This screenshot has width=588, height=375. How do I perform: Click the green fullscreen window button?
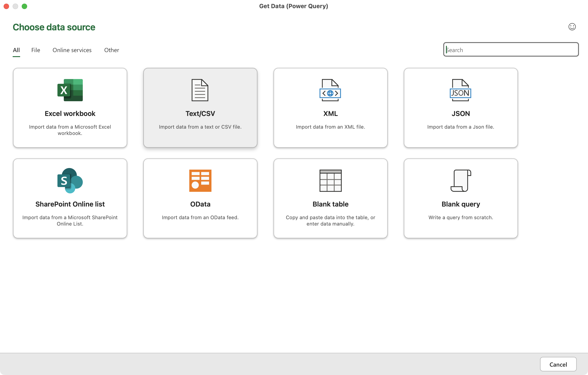coord(24,6)
